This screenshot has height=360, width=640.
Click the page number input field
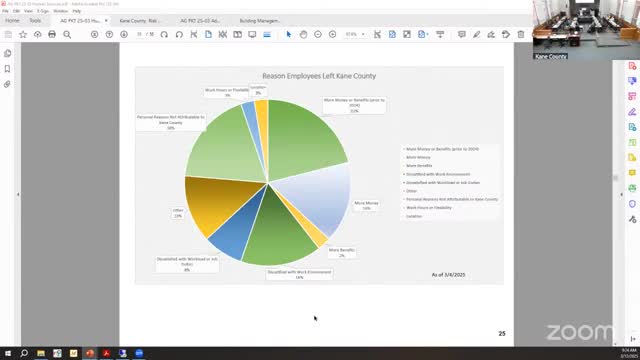(140, 34)
